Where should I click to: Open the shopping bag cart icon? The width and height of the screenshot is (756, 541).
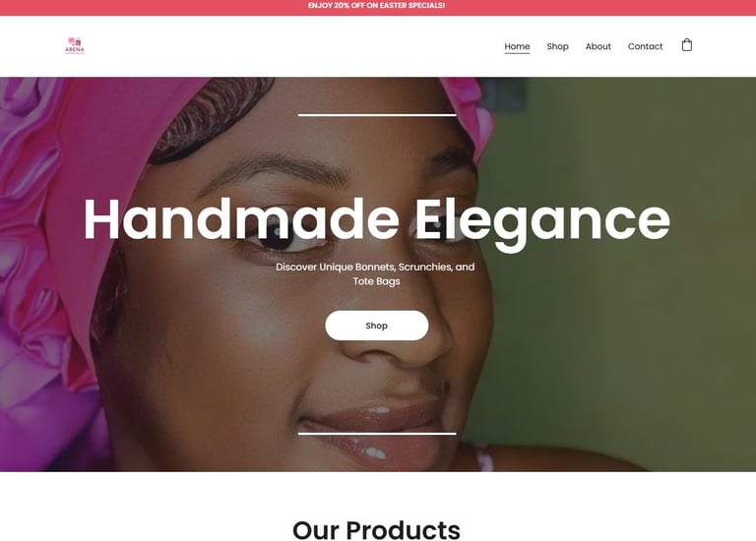tap(686, 45)
